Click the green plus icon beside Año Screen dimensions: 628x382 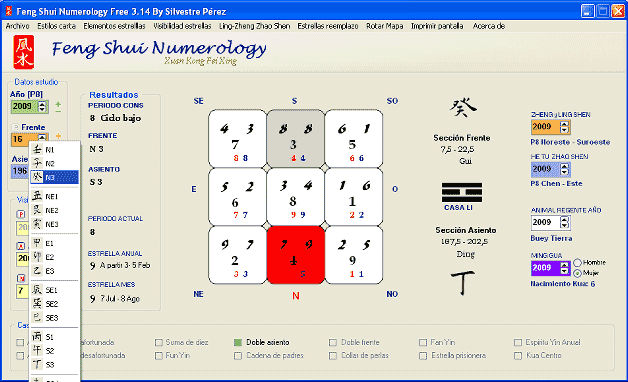coord(58,105)
